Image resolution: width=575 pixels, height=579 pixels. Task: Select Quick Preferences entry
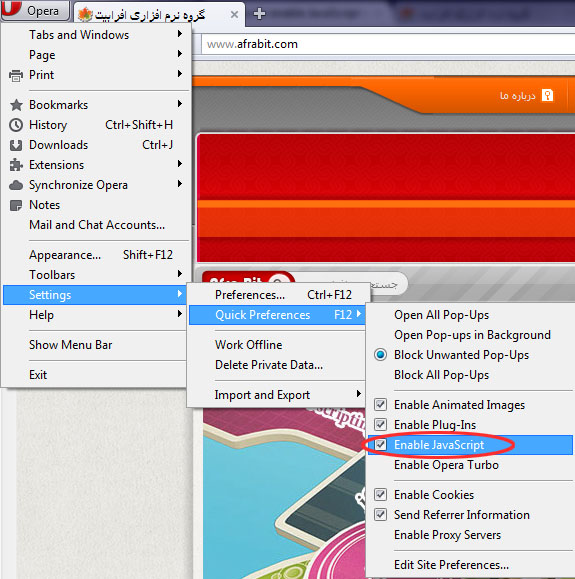pos(277,315)
